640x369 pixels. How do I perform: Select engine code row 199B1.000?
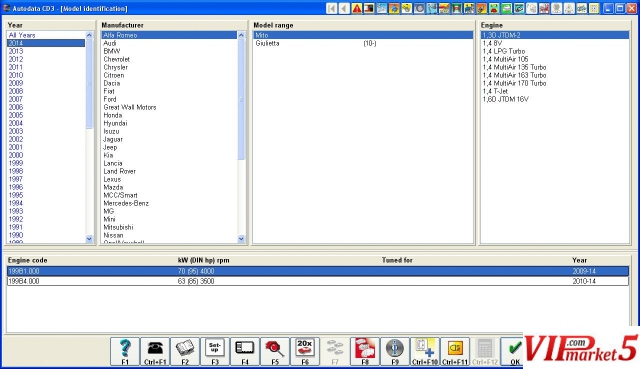[318, 271]
